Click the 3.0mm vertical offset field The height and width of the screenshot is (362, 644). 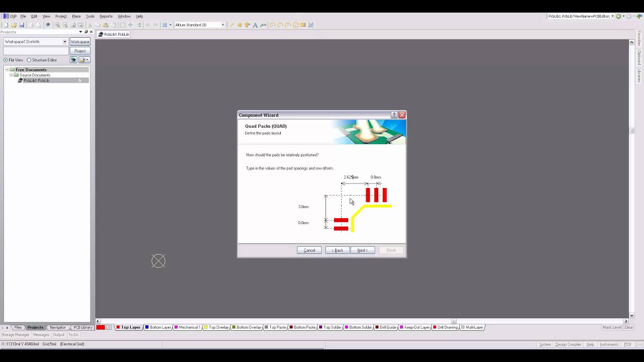coord(303,207)
